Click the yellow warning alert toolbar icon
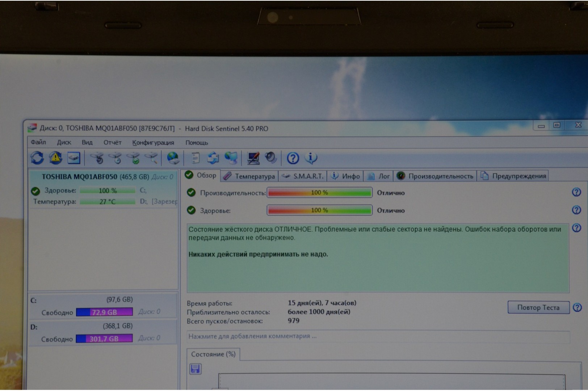588x391 pixels. [55, 158]
